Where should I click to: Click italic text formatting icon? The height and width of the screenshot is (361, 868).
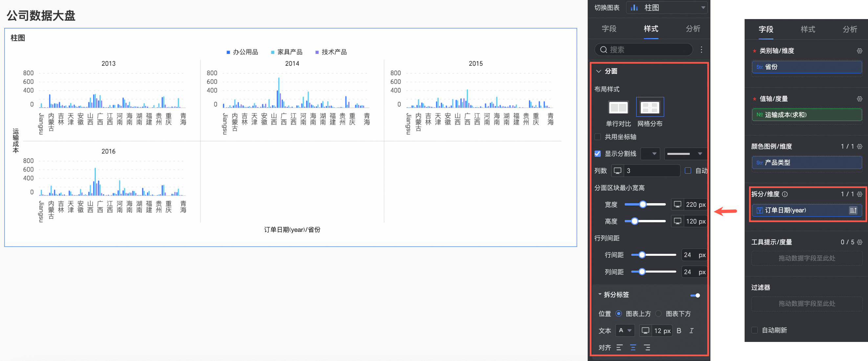coord(691,331)
